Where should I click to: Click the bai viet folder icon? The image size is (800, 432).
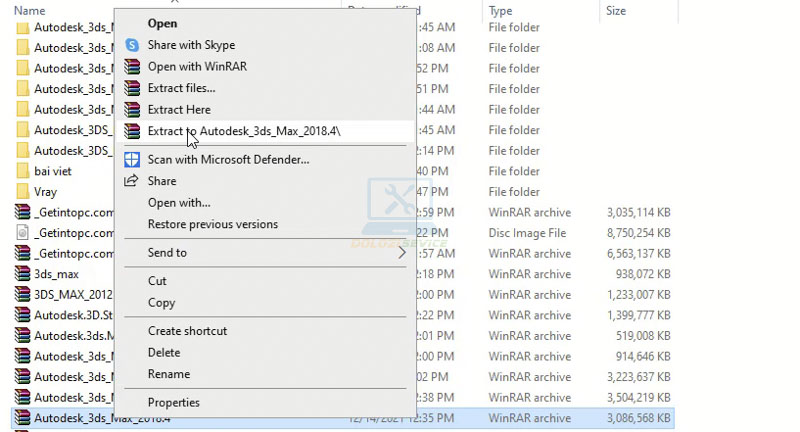click(24, 171)
